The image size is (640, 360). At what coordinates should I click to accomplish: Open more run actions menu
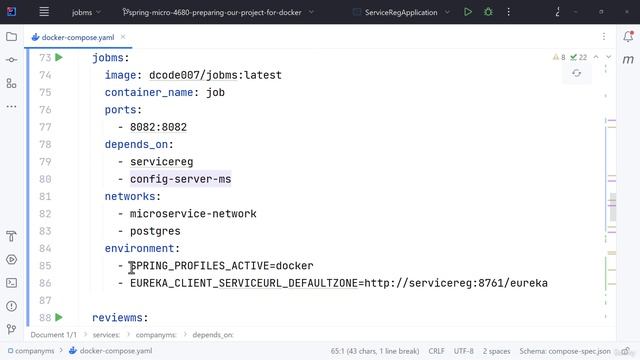click(509, 12)
